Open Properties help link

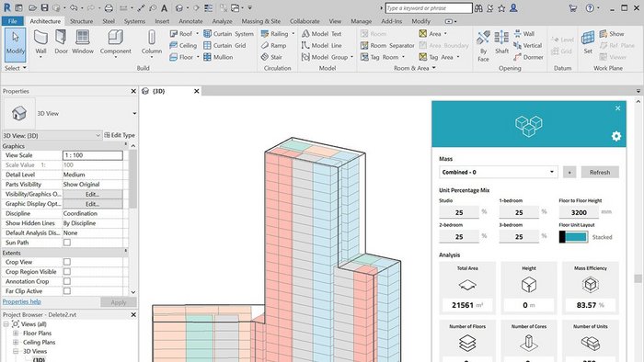click(x=22, y=301)
